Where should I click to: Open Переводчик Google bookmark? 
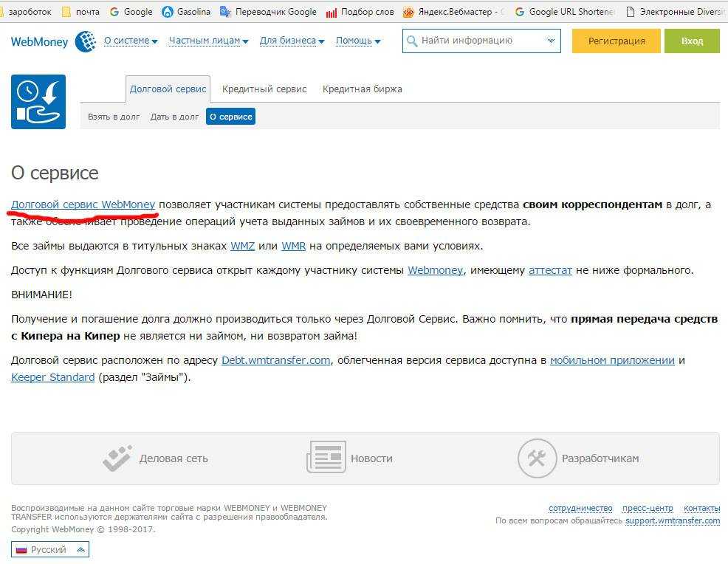click(268, 12)
